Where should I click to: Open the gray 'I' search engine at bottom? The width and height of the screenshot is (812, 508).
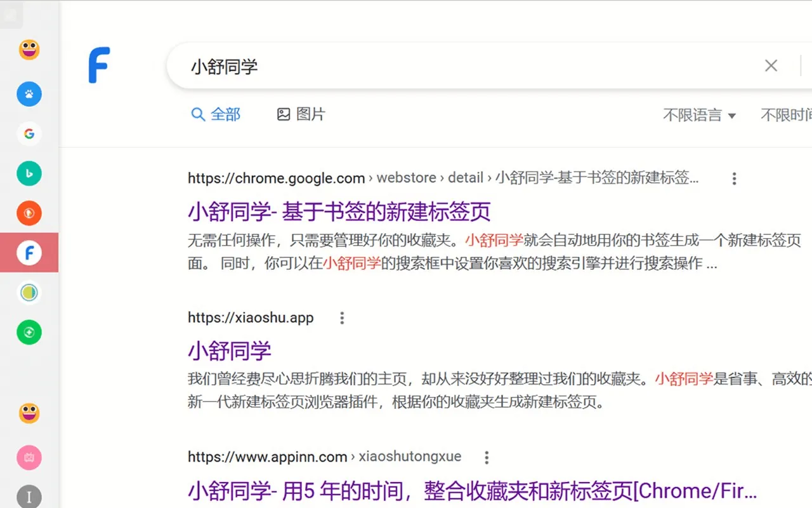point(29,497)
